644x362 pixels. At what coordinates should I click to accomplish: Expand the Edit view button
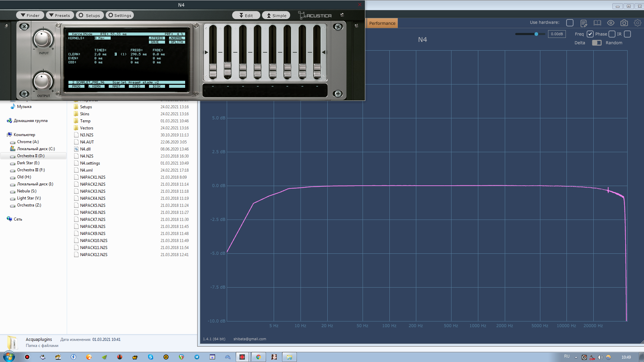coord(246,15)
